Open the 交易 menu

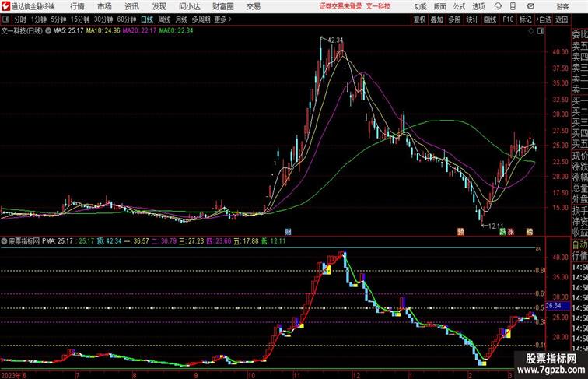[x=253, y=6]
